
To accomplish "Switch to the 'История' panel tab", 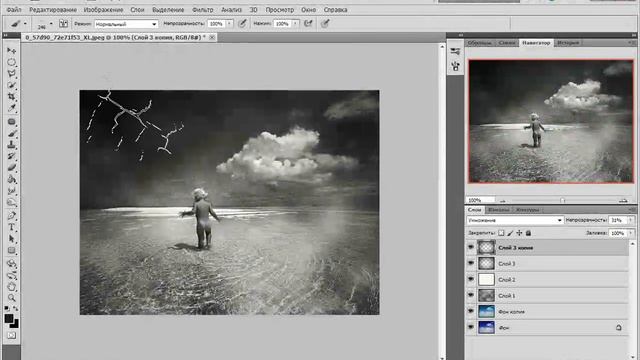I will (x=568, y=42).
